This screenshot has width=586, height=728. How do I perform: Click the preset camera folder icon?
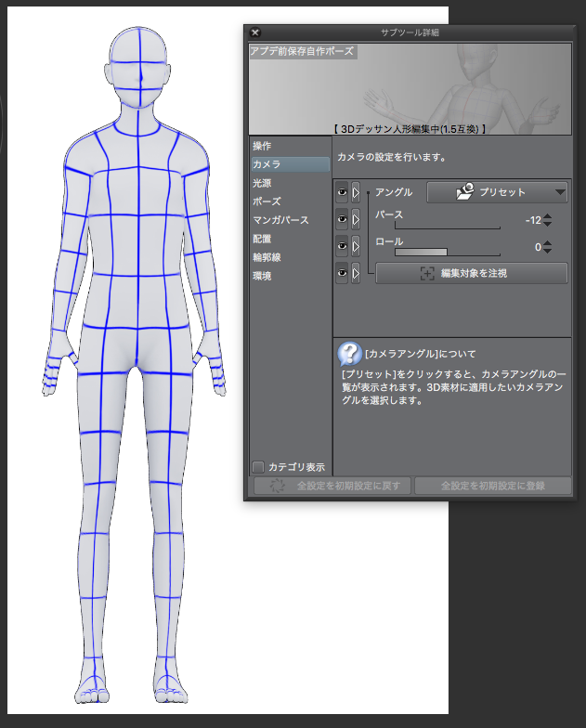click(464, 191)
